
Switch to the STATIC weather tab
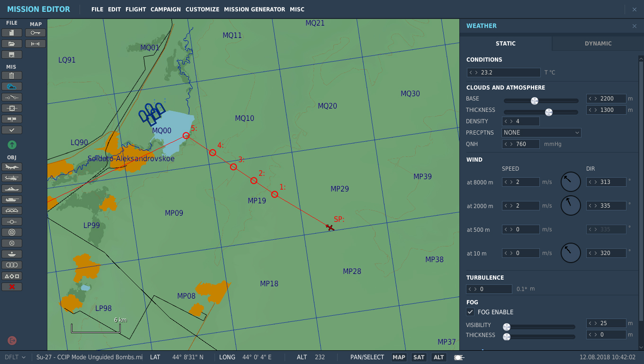tap(506, 44)
